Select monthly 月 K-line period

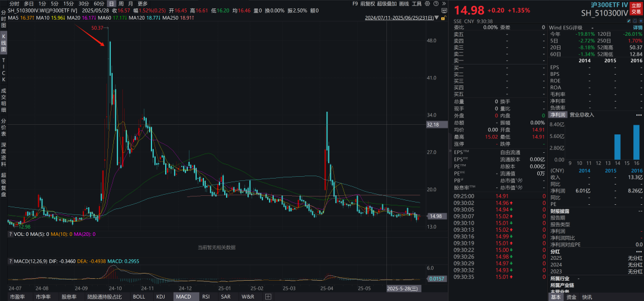[x=131, y=4]
